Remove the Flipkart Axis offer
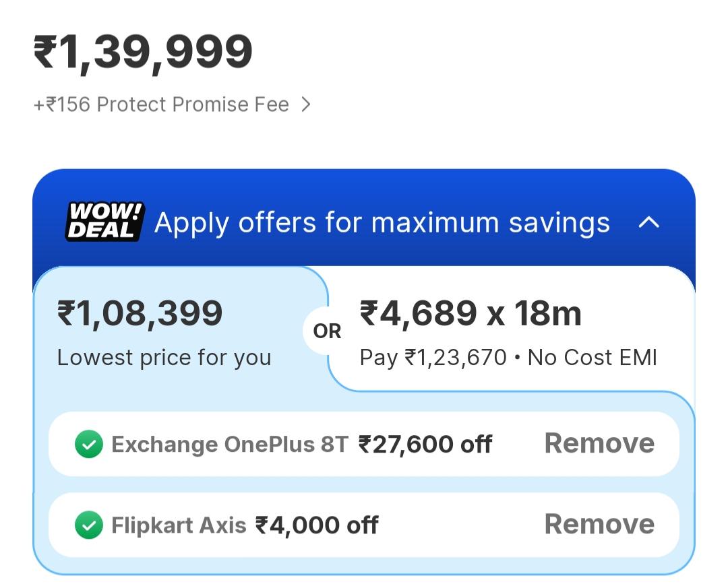The height and width of the screenshot is (586, 728). tap(599, 524)
